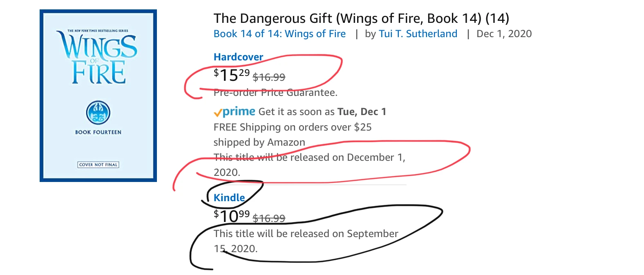Click the $15.29 hardcover price

pos(231,75)
